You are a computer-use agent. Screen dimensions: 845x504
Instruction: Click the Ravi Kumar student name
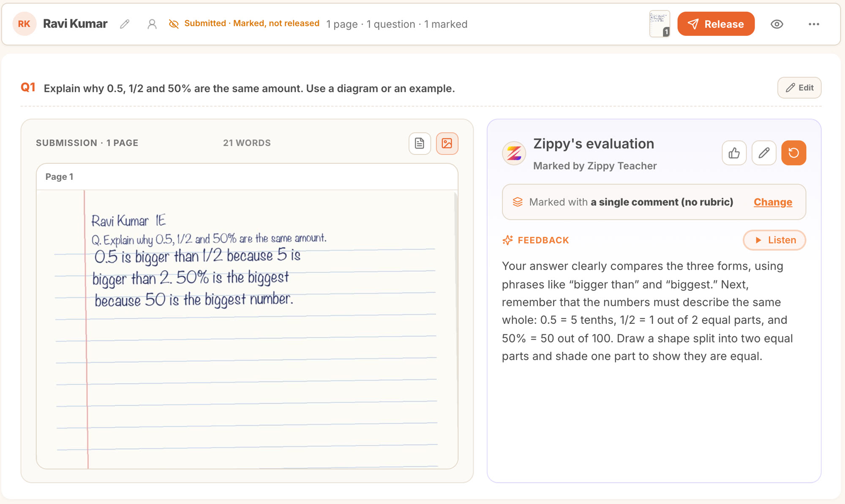(75, 24)
